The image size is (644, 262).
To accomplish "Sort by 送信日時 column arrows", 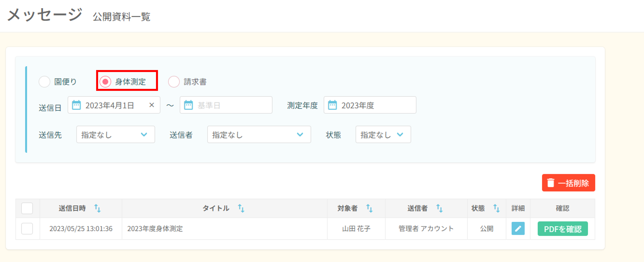I will pyautogui.click(x=97, y=208).
